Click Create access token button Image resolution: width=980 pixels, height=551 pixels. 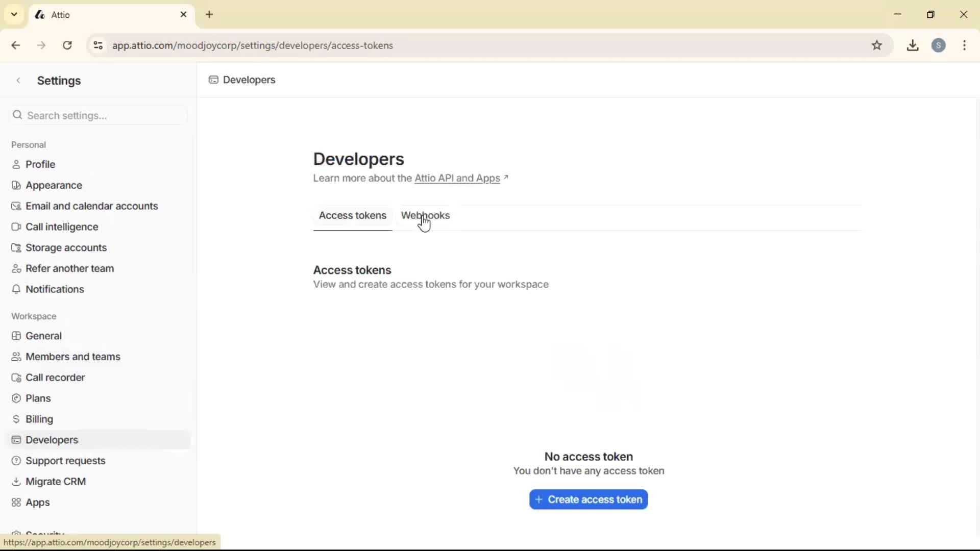point(588,499)
